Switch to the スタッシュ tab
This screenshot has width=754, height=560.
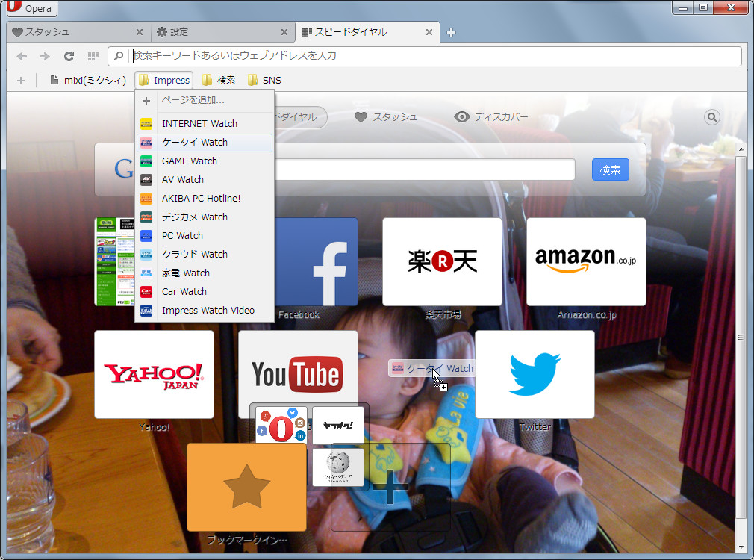click(77, 32)
